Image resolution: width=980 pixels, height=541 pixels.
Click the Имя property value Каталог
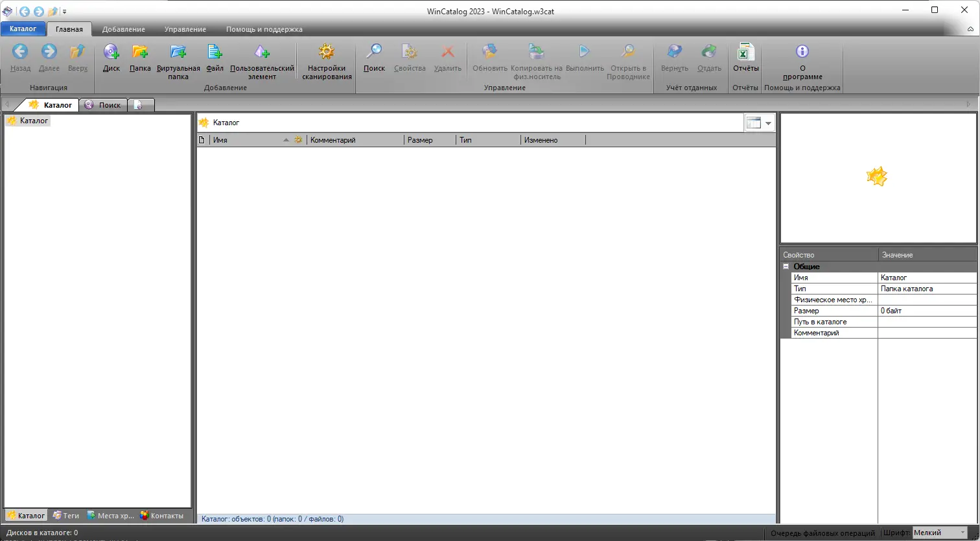[927, 278]
